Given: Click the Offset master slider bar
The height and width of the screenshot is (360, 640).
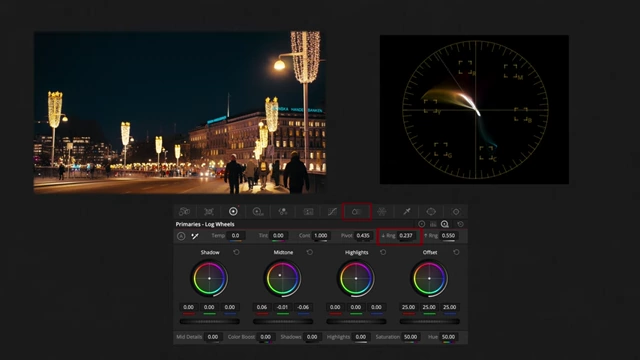Looking at the screenshot, I should point(429,322).
